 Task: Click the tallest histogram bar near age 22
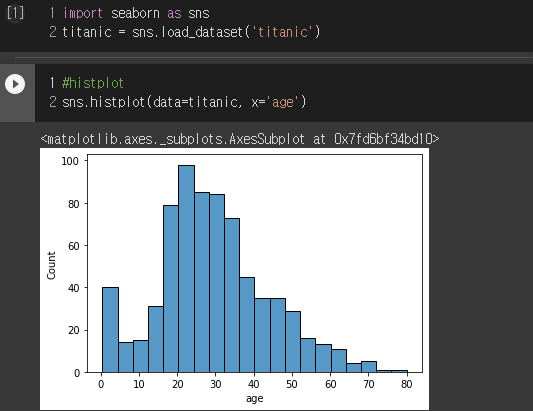pyautogui.click(x=186, y=269)
